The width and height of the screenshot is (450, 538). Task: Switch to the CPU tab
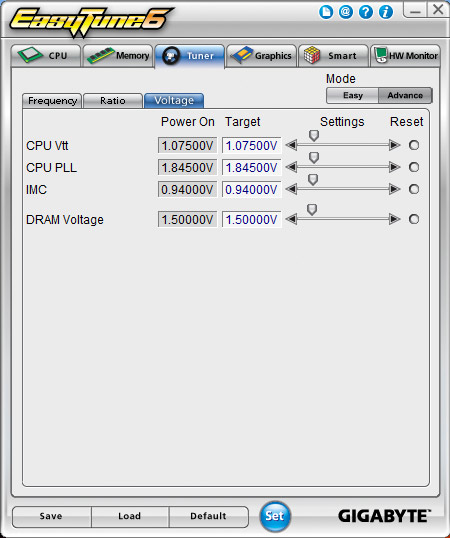click(46, 56)
